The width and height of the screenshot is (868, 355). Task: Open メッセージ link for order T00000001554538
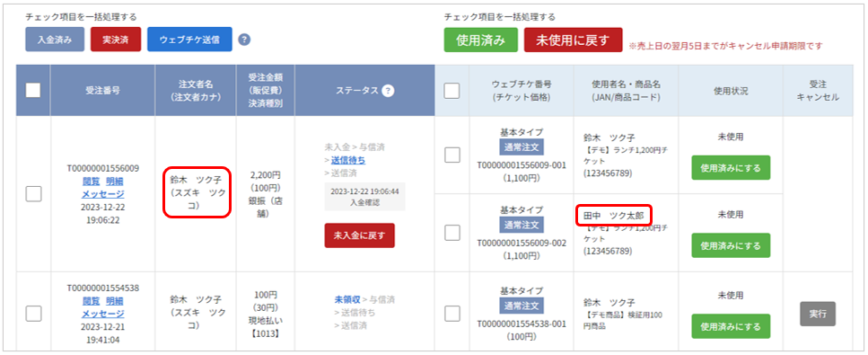[x=103, y=314]
